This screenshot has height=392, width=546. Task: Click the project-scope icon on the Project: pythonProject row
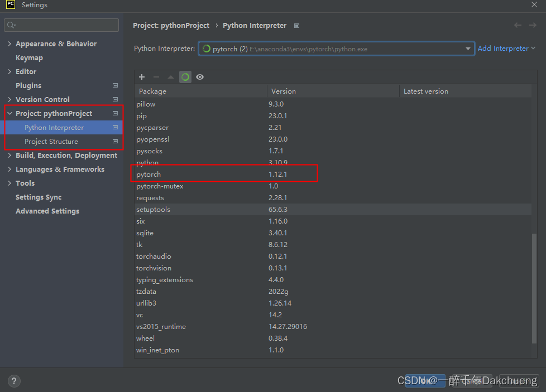[115, 113]
